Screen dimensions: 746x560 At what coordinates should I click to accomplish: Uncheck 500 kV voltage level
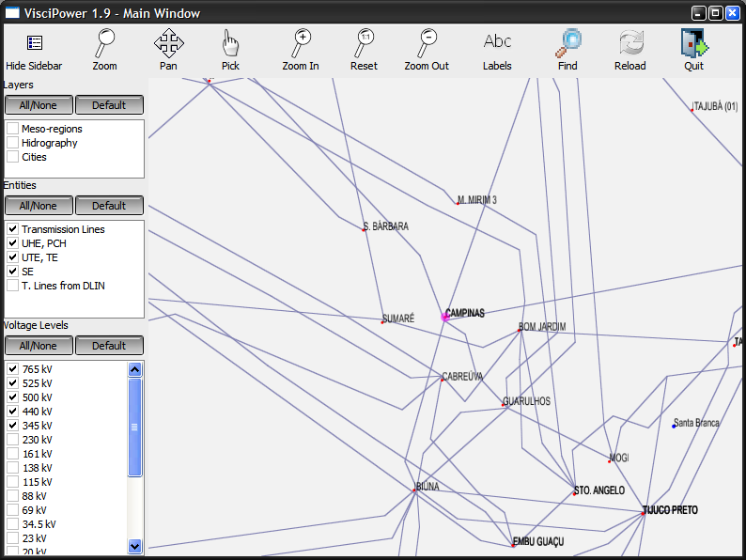(13, 397)
